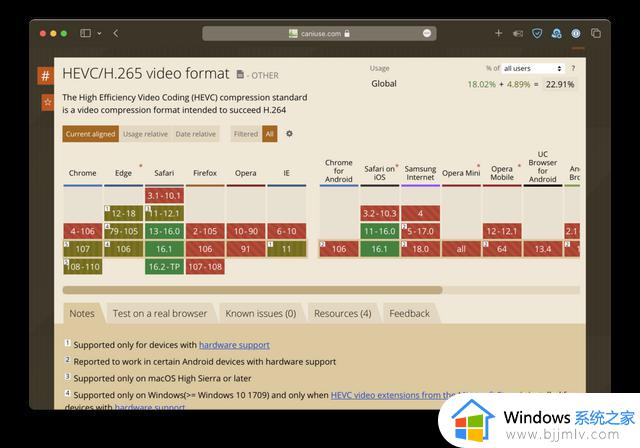Screen dimensions: 640x448
Task: Select Opera 10-90 cell
Action: (246, 231)
